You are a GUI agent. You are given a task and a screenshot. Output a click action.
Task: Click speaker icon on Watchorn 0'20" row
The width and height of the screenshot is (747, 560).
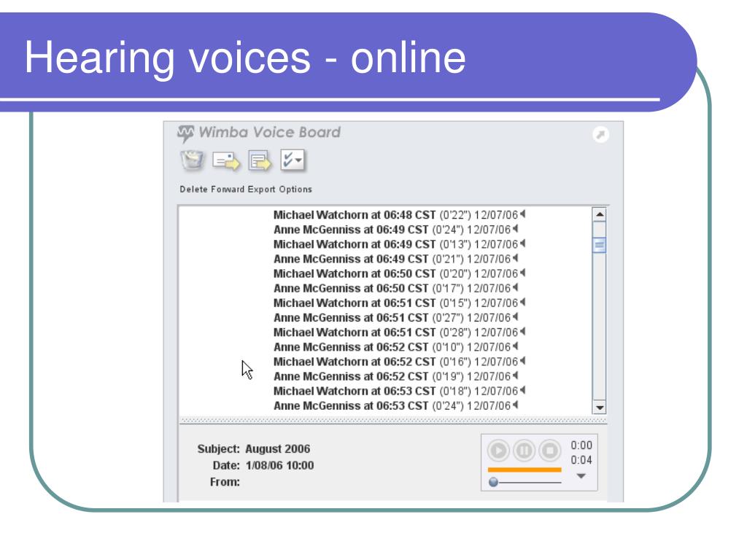coord(522,273)
